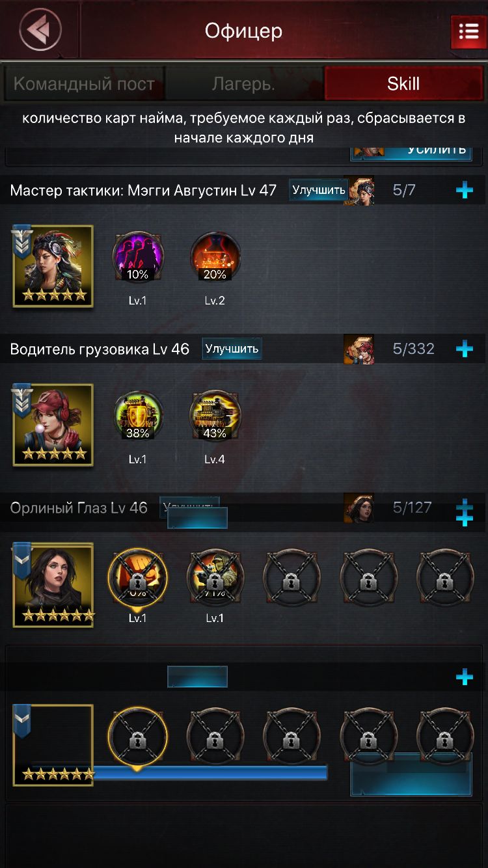Switch to the Лагерь tab
Image resolution: width=488 pixels, height=868 pixels.
click(244, 84)
